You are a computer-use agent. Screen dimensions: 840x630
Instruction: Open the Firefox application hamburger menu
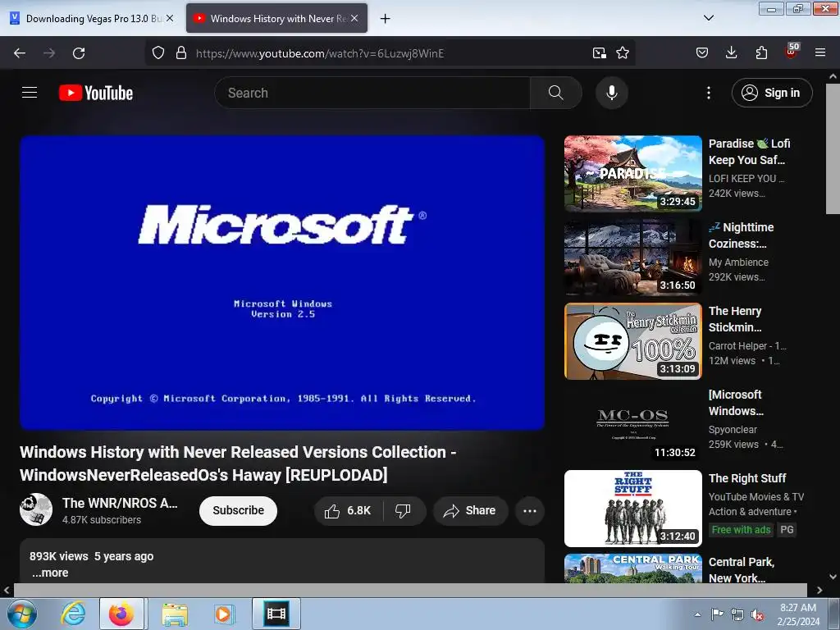tap(820, 52)
